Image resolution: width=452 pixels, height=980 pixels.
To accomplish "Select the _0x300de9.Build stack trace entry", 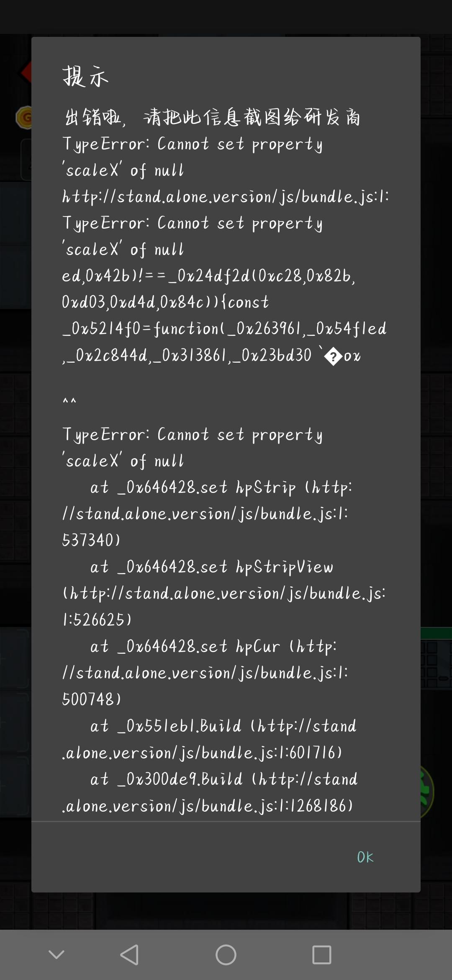I will tap(210, 792).
